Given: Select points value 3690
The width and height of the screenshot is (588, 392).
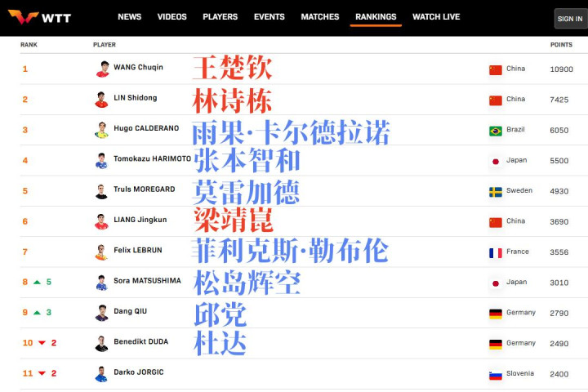Looking at the screenshot, I should [559, 221].
